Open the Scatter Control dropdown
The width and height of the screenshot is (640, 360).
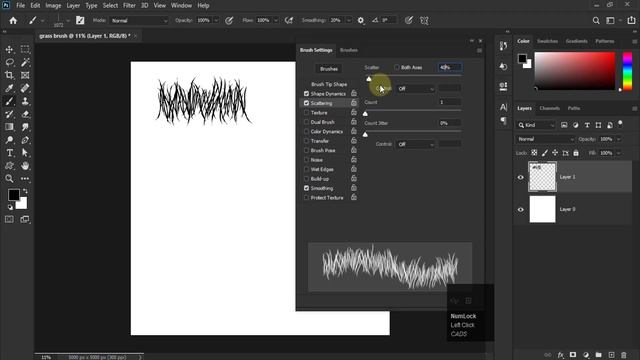[415, 89]
